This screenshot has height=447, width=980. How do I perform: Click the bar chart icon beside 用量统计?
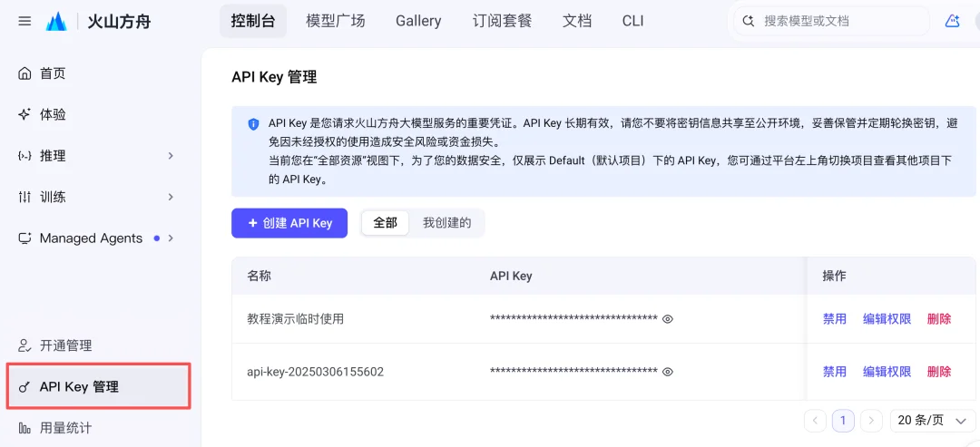(24, 428)
